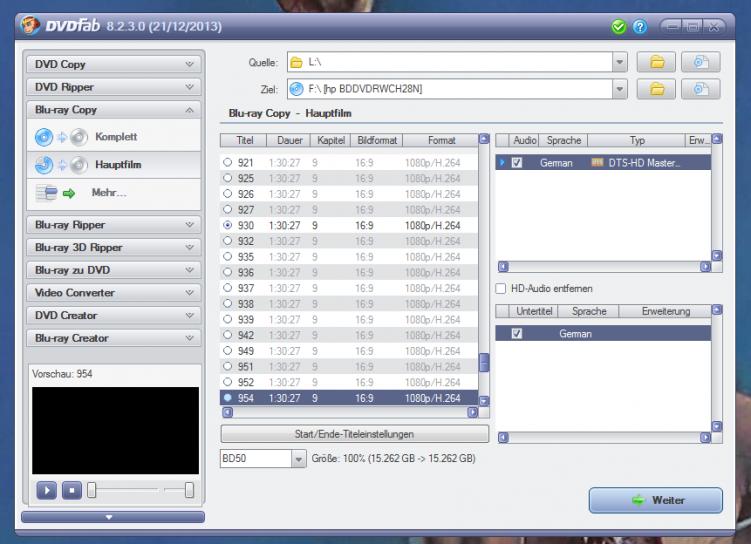Click the green checkmark status icon

(x=618, y=27)
